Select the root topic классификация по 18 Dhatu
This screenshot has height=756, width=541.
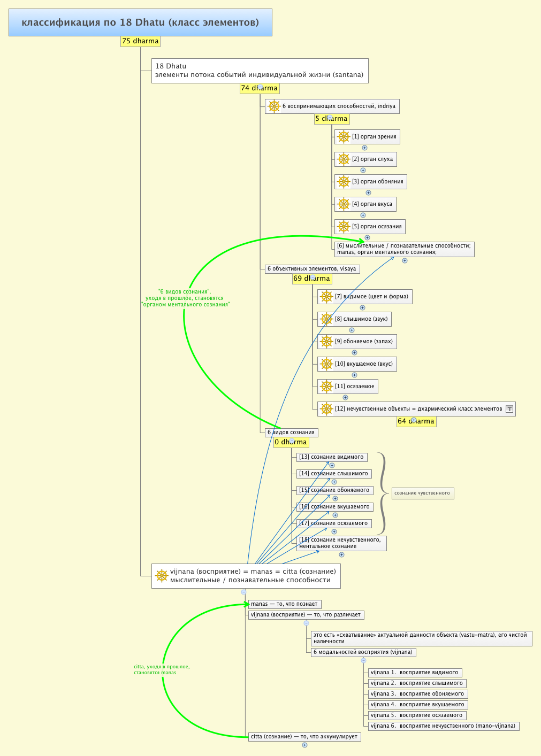coord(140,22)
